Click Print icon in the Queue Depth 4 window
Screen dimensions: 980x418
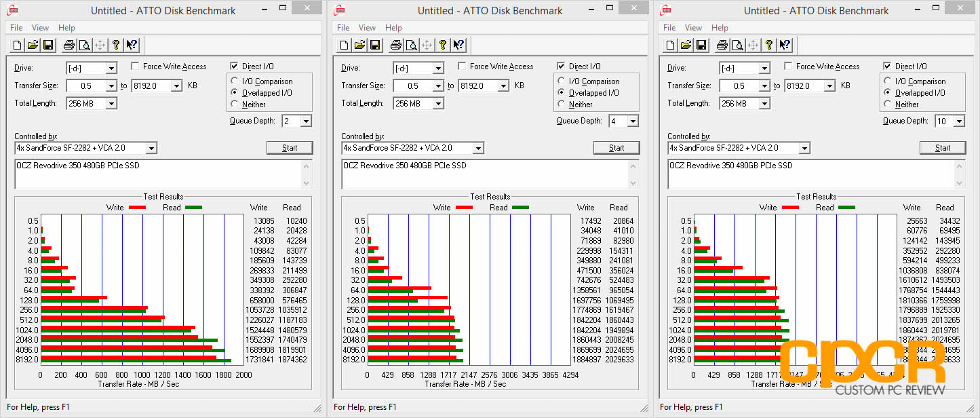coord(396,45)
